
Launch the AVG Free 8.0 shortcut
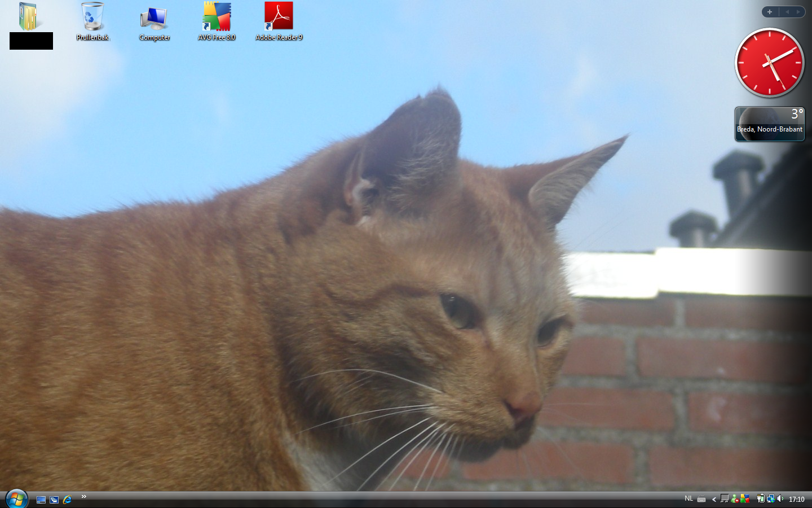217,21
